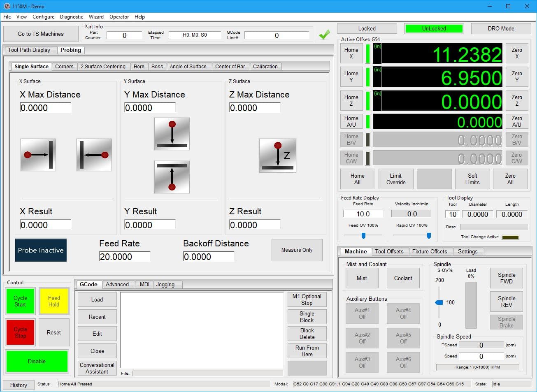Click the Probe Inactive status indicator

tap(40, 250)
